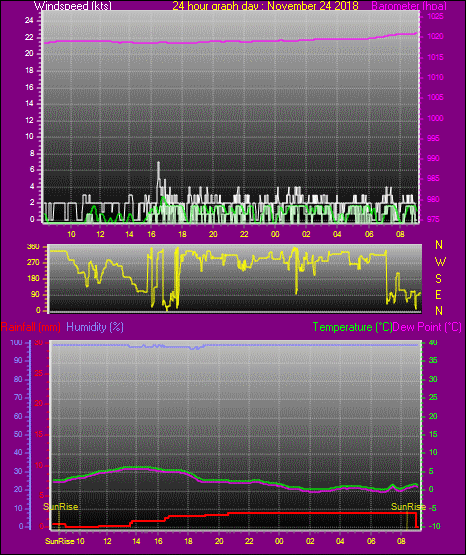466x555 pixels.
Task: Click the left SunRise marker label
Action: 61,507
